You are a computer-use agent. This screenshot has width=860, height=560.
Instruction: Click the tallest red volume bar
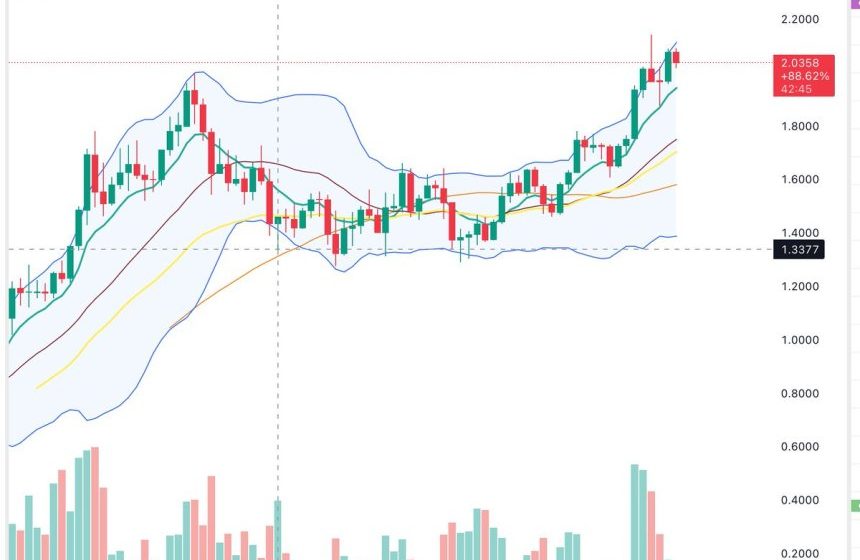[95, 500]
